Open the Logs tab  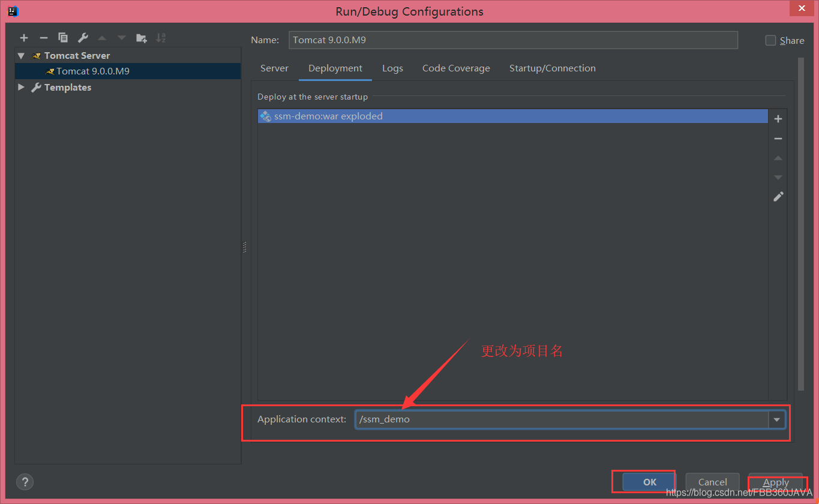(x=392, y=68)
